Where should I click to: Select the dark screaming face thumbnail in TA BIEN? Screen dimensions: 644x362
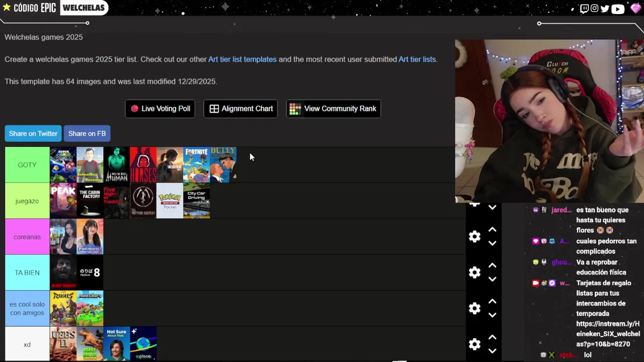click(x=63, y=273)
